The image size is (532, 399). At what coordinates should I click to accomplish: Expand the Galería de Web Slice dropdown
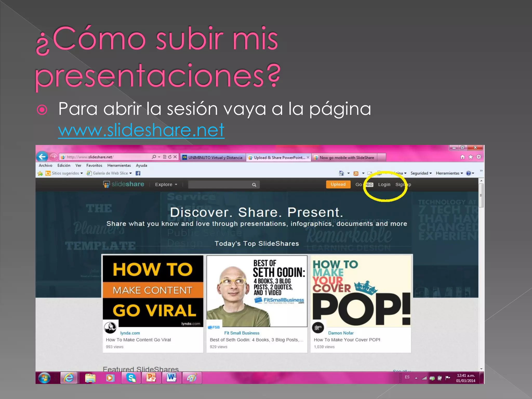(131, 173)
